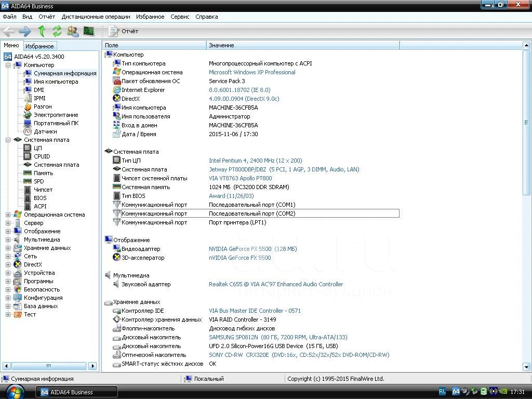Select Конфигурация in the tree
532x399 pixels.
(x=43, y=298)
